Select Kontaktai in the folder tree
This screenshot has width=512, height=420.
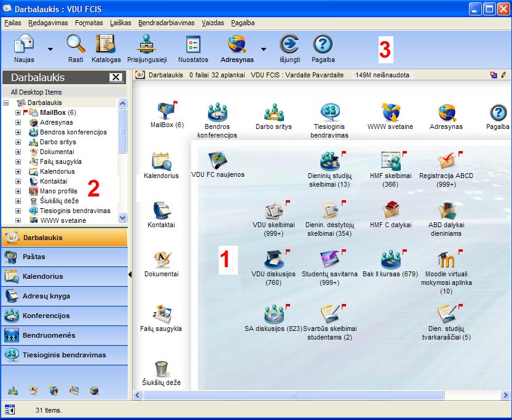(53, 182)
